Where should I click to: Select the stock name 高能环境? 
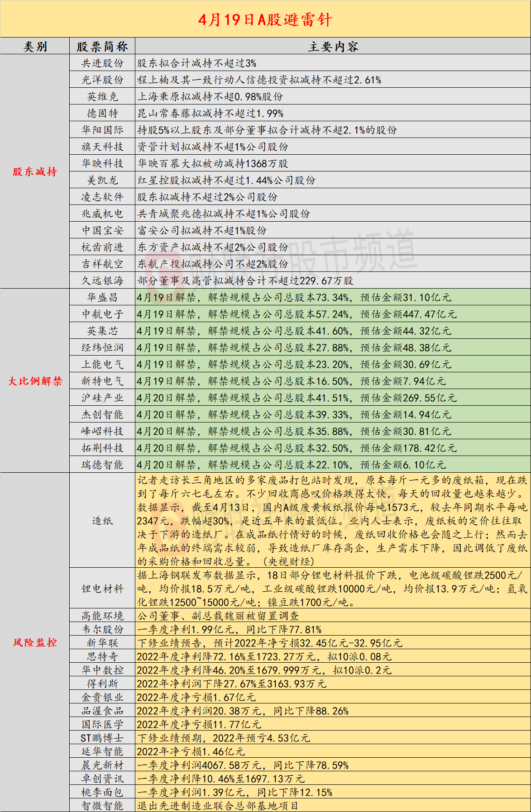tap(102, 616)
